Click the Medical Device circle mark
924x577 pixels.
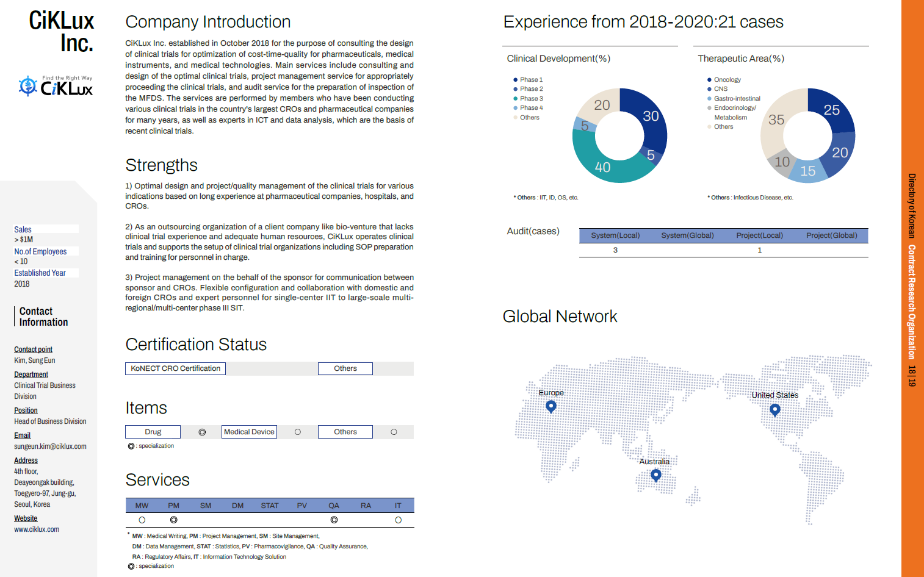(298, 432)
